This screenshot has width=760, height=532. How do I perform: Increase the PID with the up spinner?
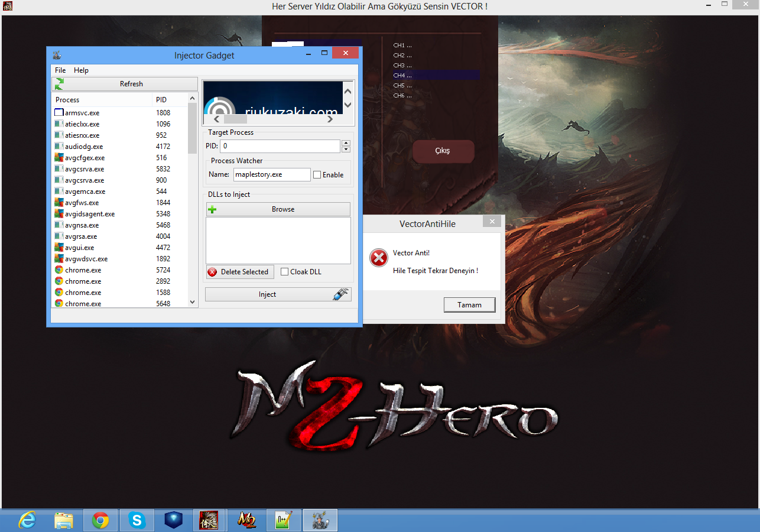346,143
